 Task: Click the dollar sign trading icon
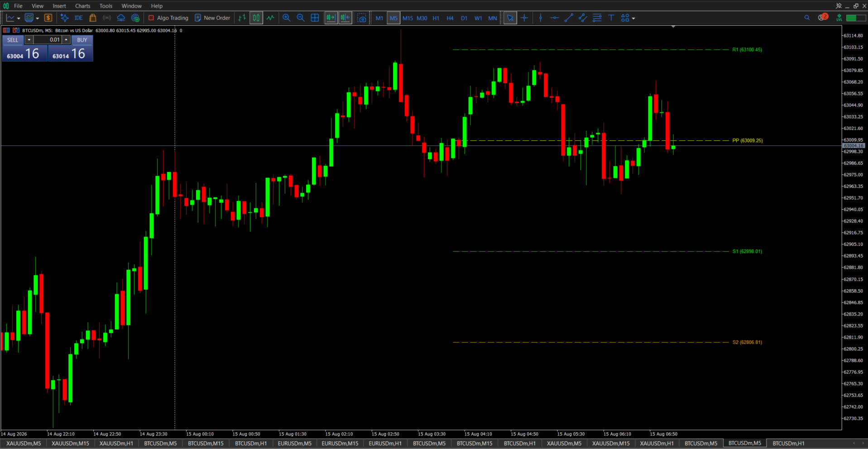[x=48, y=18]
